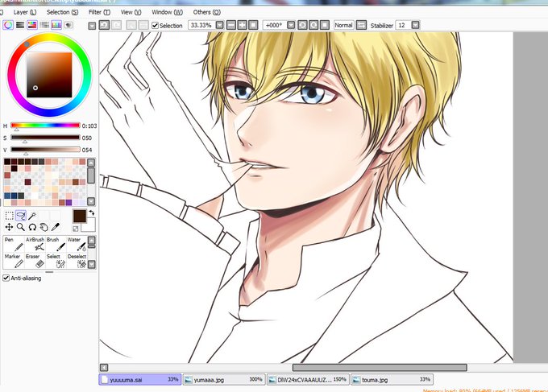Switch to yumaaa.jpg document tab
The width and height of the screenshot is (548, 392).
pyautogui.click(x=224, y=379)
